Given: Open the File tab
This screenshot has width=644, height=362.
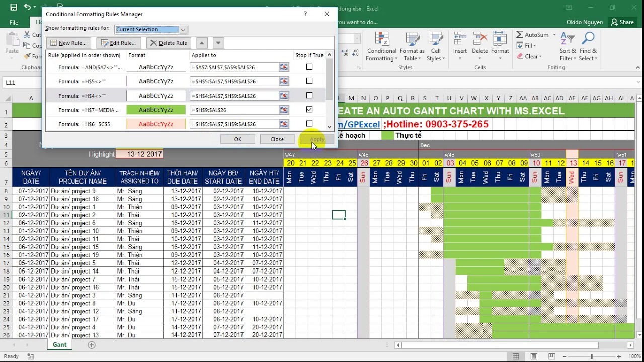Looking at the screenshot, I should pos(14,22).
